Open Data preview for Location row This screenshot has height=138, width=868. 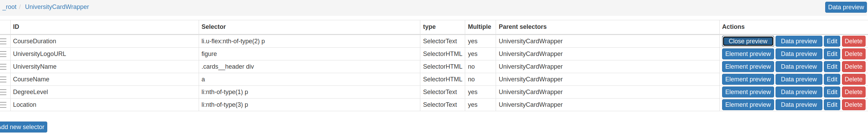798,105
